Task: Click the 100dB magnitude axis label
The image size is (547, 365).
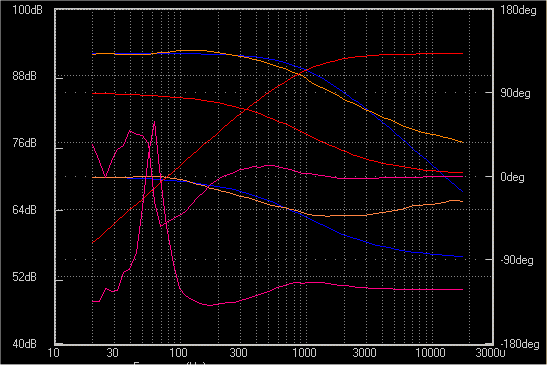Action: 27,10
